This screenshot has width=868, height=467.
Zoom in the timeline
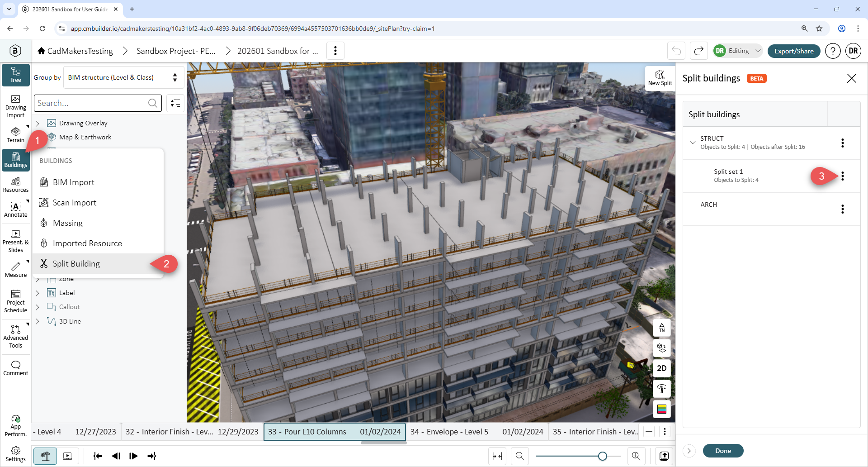636,456
